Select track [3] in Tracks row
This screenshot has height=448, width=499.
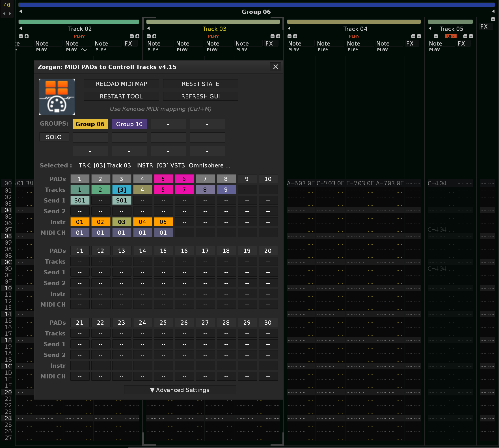(122, 189)
